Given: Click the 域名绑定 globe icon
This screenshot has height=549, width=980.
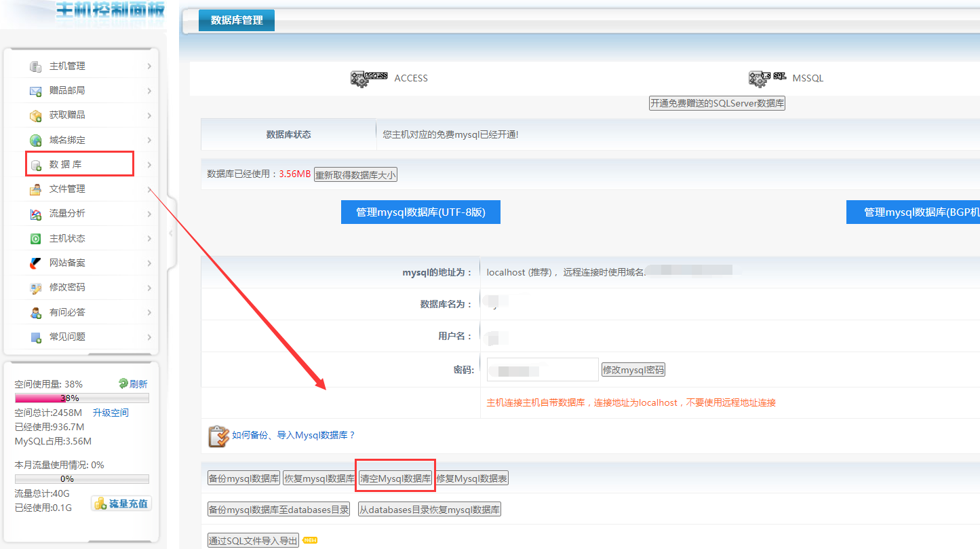Looking at the screenshot, I should 36,140.
